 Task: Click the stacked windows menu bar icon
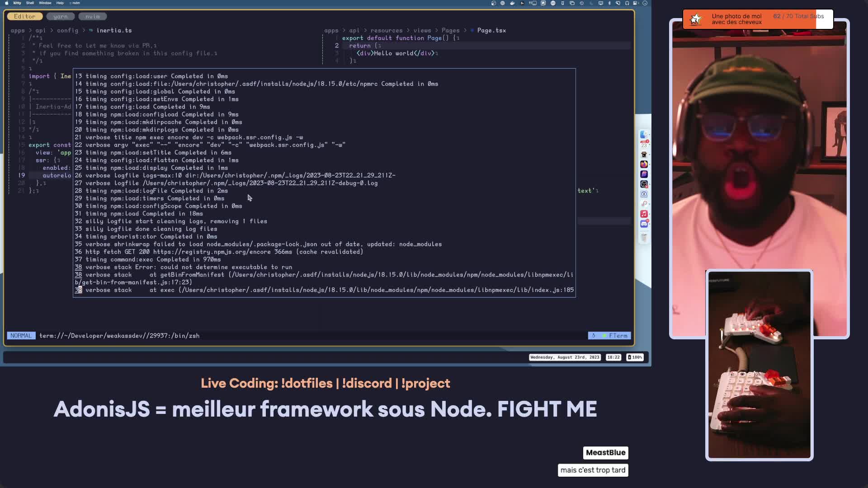pos(572,3)
